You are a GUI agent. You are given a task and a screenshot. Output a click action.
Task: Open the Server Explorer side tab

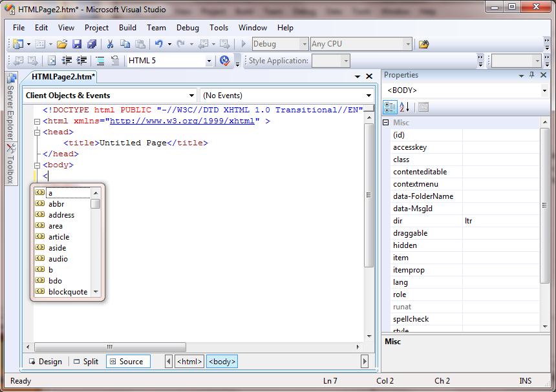coord(11,107)
